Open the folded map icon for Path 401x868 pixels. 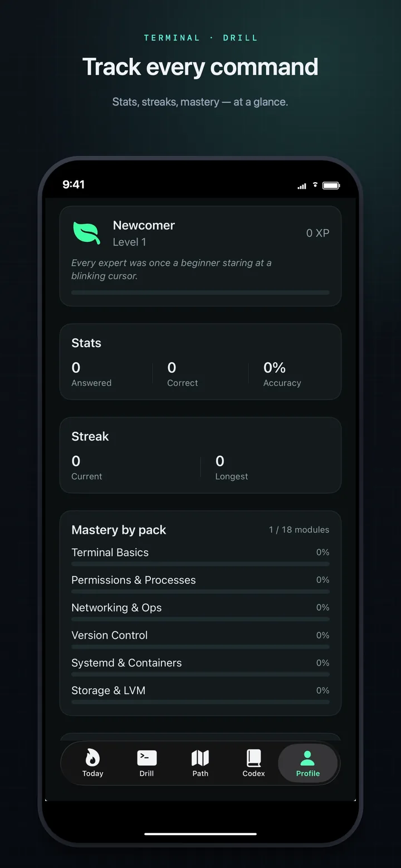(x=200, y=757)
